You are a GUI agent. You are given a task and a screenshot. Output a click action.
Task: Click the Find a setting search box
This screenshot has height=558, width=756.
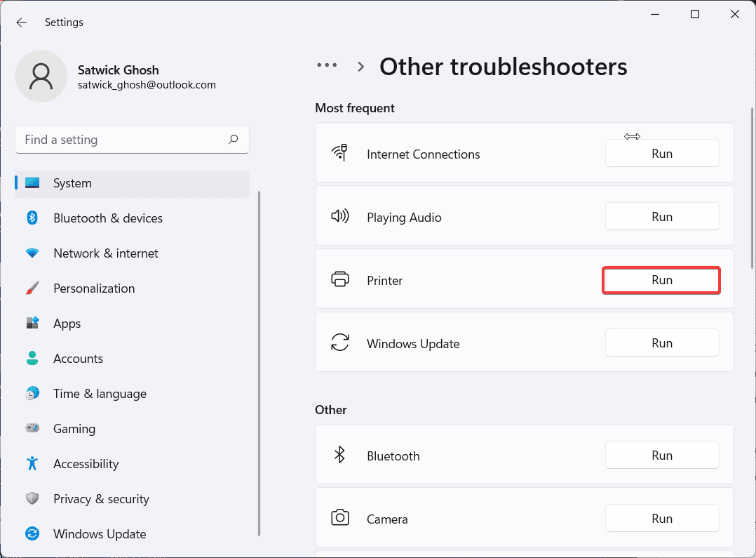coord(132,140)
